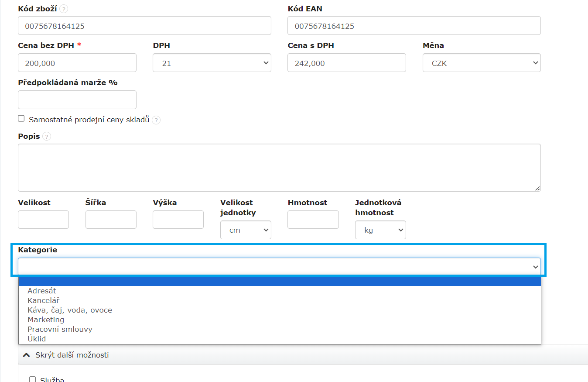588x382 pixels.
Task: Enable the Služba checkbox
Action: [x=32, y=379]
